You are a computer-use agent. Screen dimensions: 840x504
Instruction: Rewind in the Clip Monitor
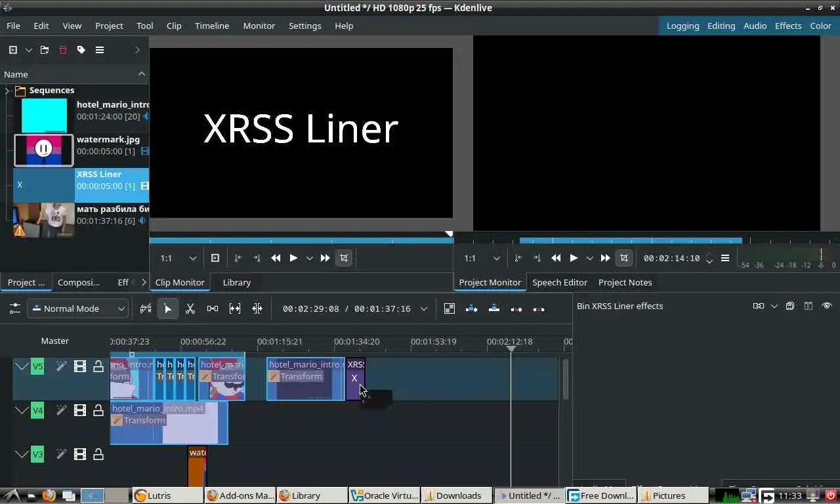(276, 258)
